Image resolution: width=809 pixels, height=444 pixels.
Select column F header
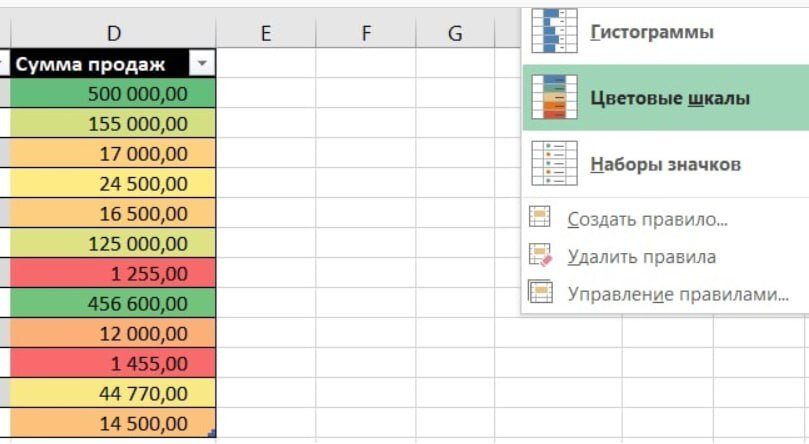click(366, 33)
